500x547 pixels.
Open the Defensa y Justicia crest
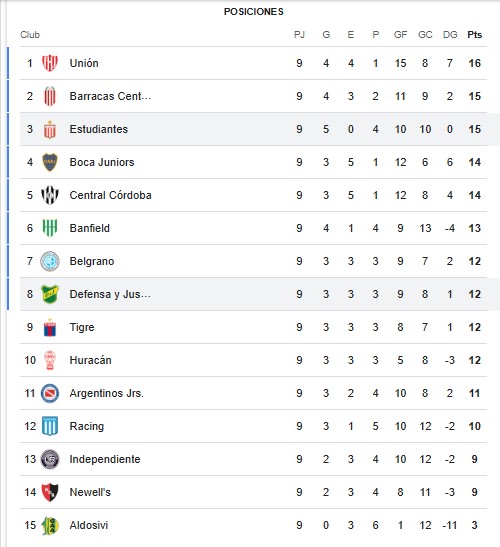coord(50,294)
